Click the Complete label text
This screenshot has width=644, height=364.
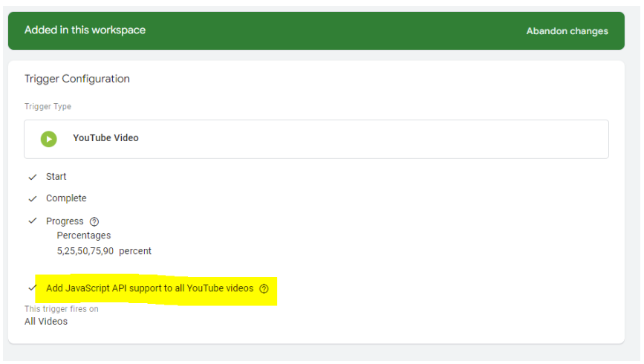click(x=66, y=198)
